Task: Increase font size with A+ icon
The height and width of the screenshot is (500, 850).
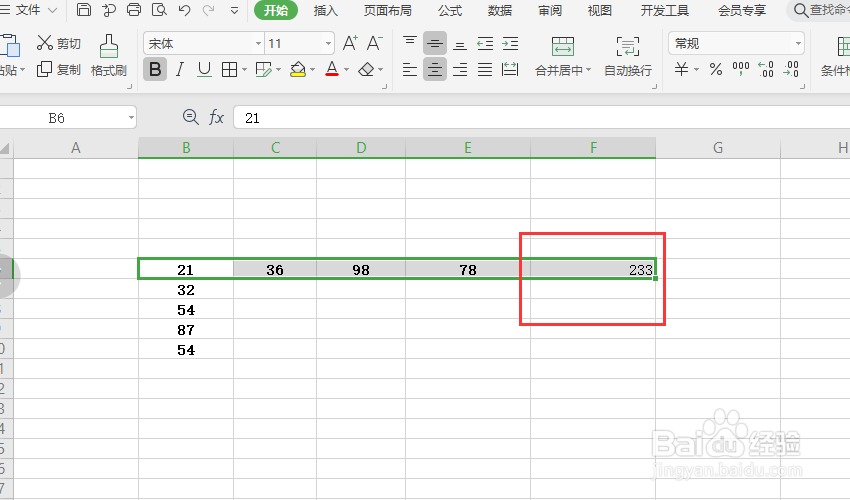Action: 350,43
